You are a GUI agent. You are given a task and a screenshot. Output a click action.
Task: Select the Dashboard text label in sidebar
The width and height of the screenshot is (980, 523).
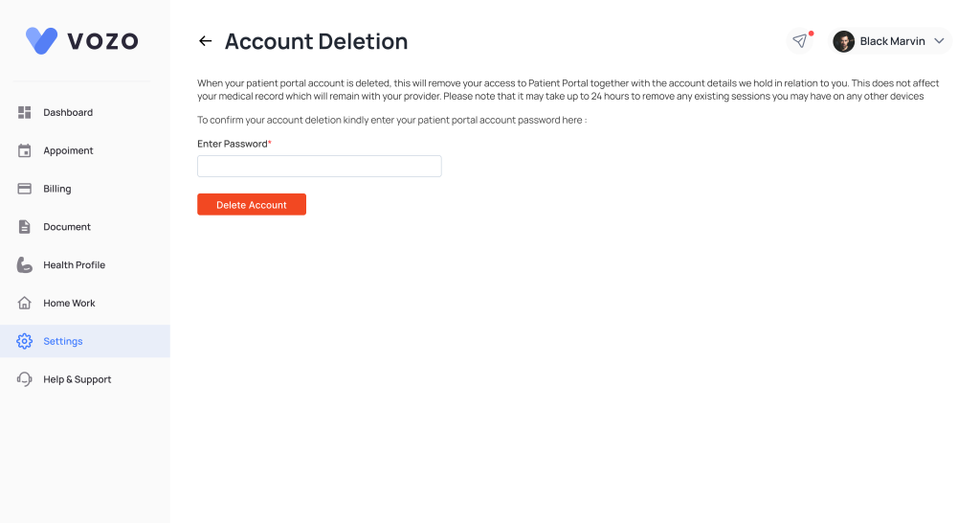68,112
